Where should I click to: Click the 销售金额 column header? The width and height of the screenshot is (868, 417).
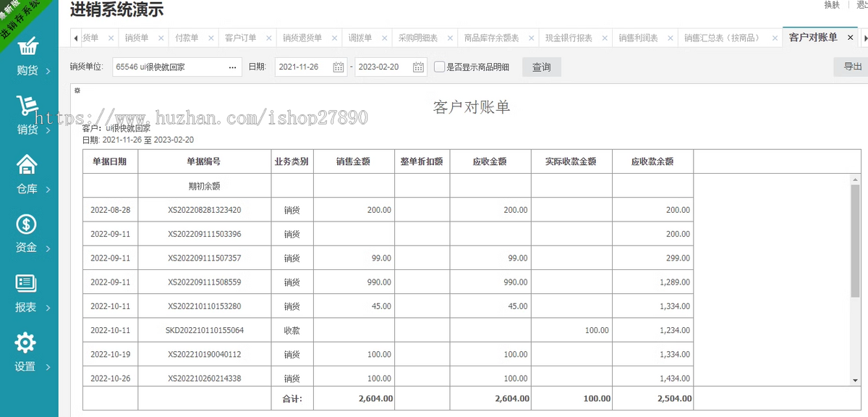click(354, 162)
